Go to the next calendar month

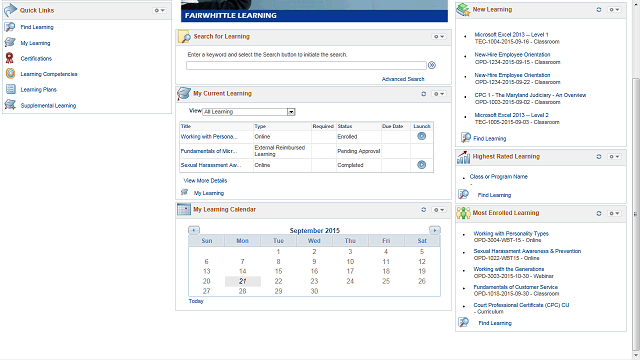[435, 230]
